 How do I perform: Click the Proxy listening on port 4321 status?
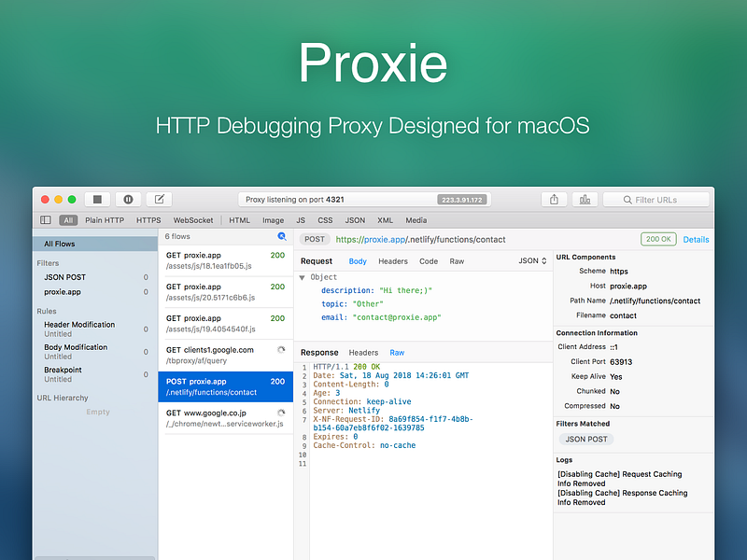pos(294,200)
